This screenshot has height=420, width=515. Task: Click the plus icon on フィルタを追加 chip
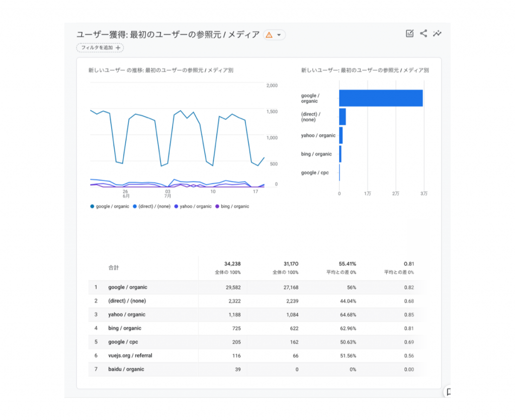coord(117,48)
